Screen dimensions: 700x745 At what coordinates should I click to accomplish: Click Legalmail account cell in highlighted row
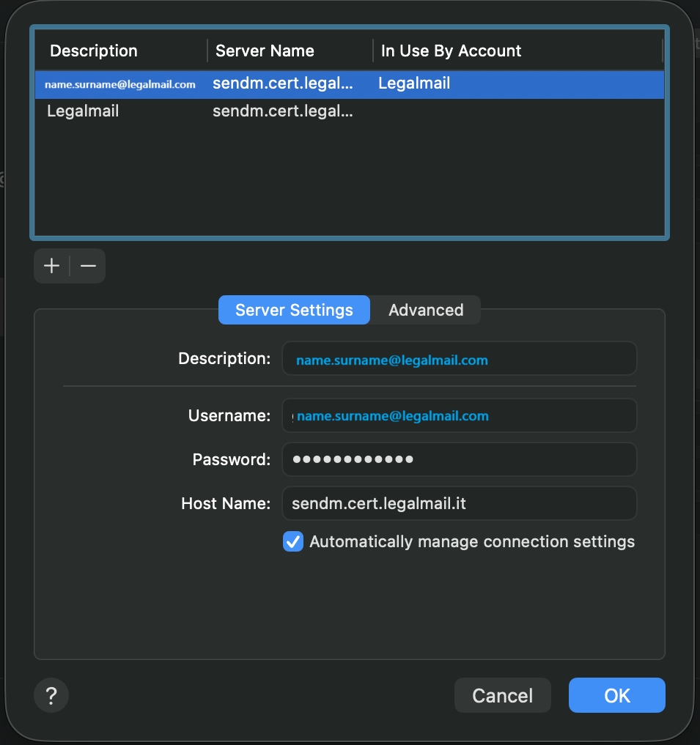pos(414,84)
